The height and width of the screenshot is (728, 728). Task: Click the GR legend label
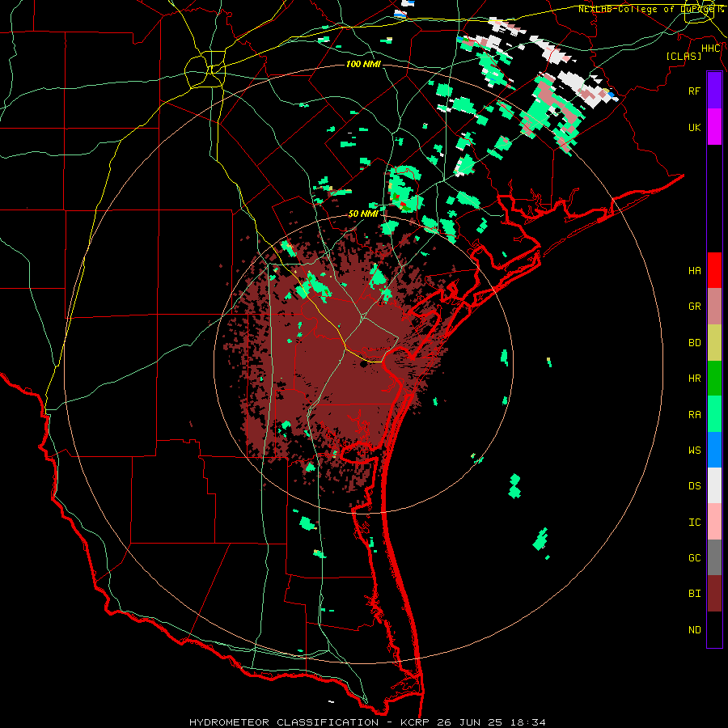[x=695, y=307]
